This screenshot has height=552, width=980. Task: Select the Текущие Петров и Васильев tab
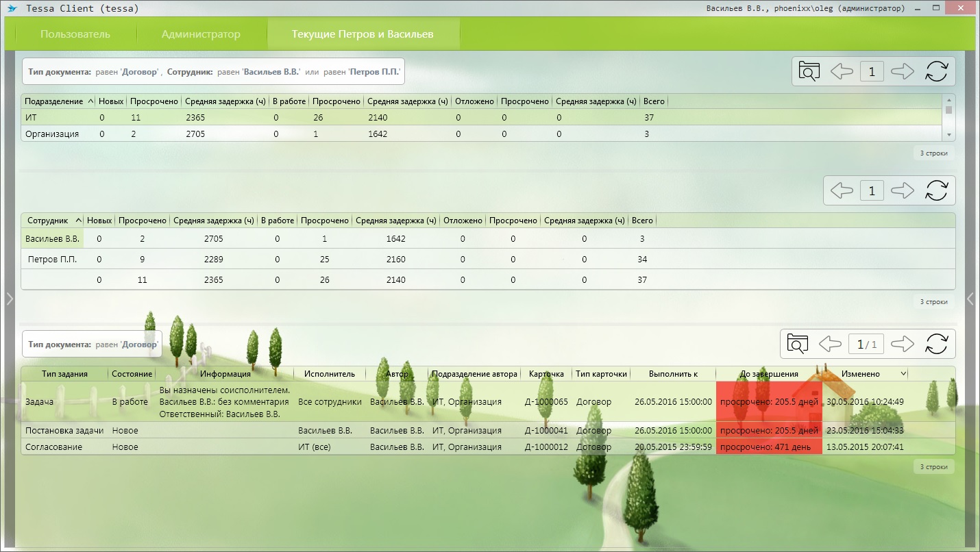363,34
